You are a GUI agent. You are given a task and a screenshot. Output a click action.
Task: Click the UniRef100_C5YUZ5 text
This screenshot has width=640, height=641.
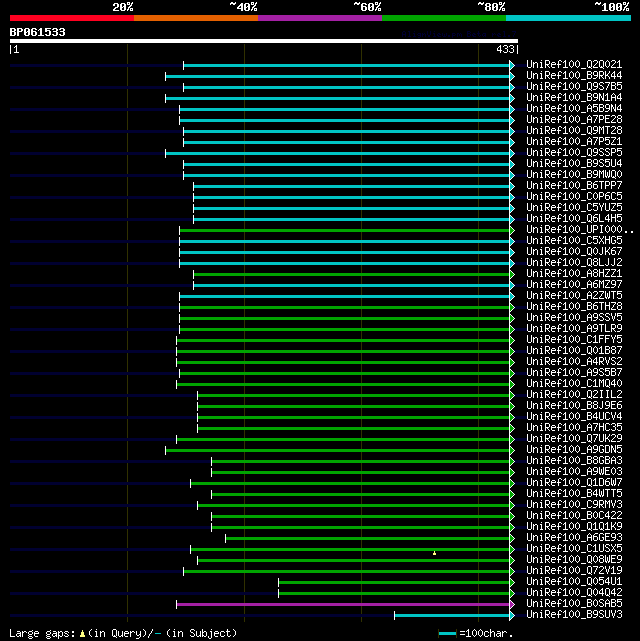click(574, 208)
